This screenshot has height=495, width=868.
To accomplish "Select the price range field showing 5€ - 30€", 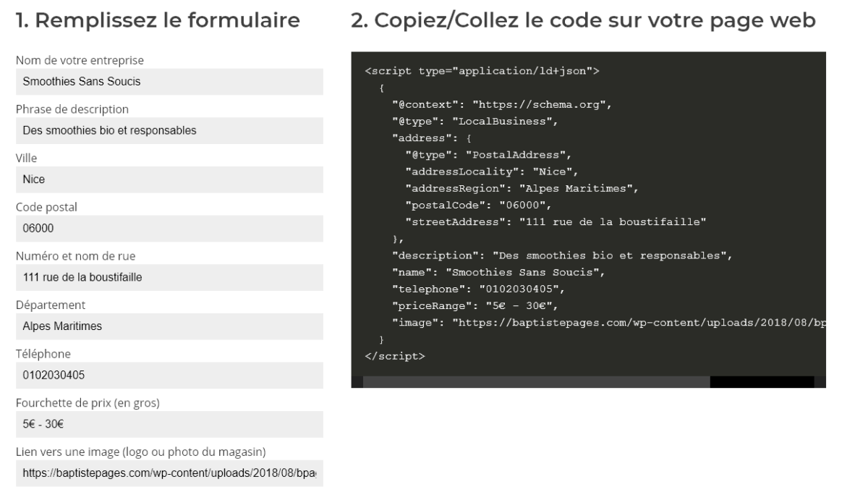I will [x=169, y=424].
